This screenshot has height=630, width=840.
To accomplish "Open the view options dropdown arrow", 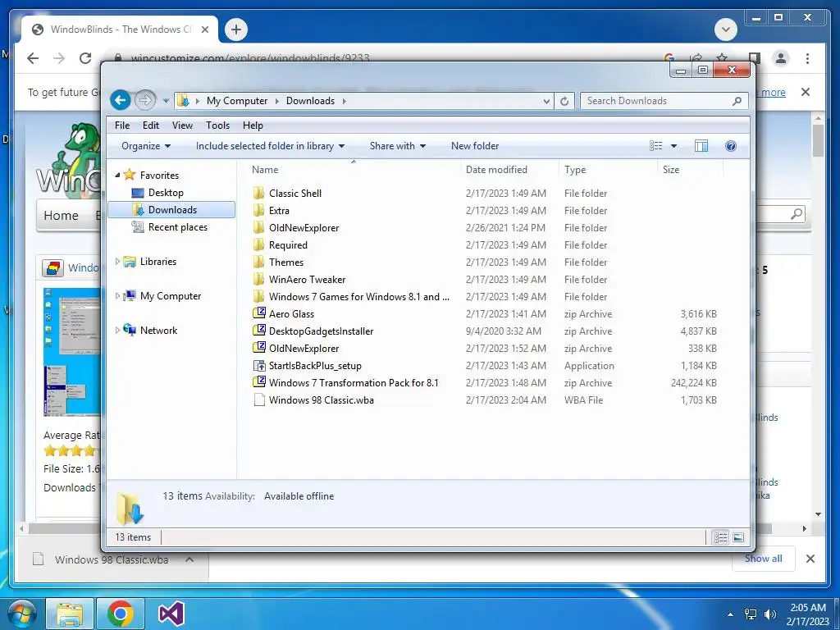I will (674, 146).
